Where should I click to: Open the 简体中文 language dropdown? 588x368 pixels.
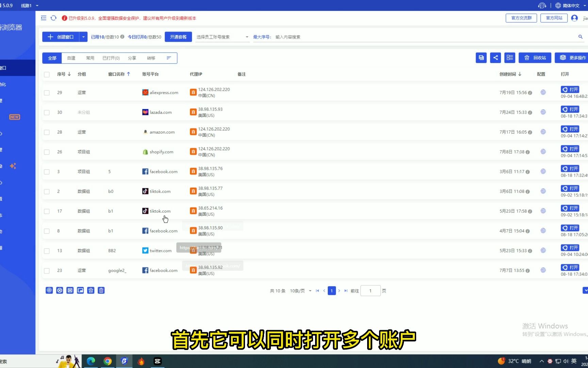[x=571, y=5]
